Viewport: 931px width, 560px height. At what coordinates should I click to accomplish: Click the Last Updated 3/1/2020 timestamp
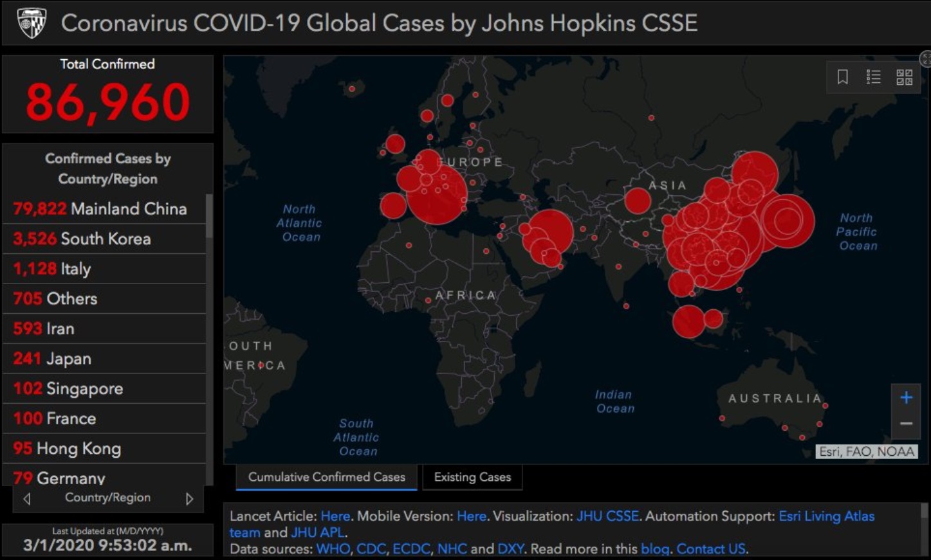click(107, 545)
